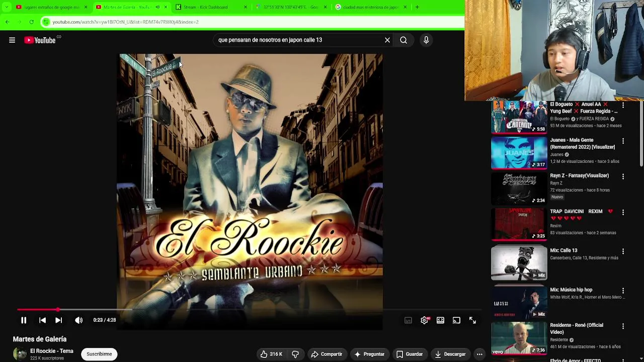Open a new browser tab with plus
644x362 pixels.
click(x=417, y=7)
